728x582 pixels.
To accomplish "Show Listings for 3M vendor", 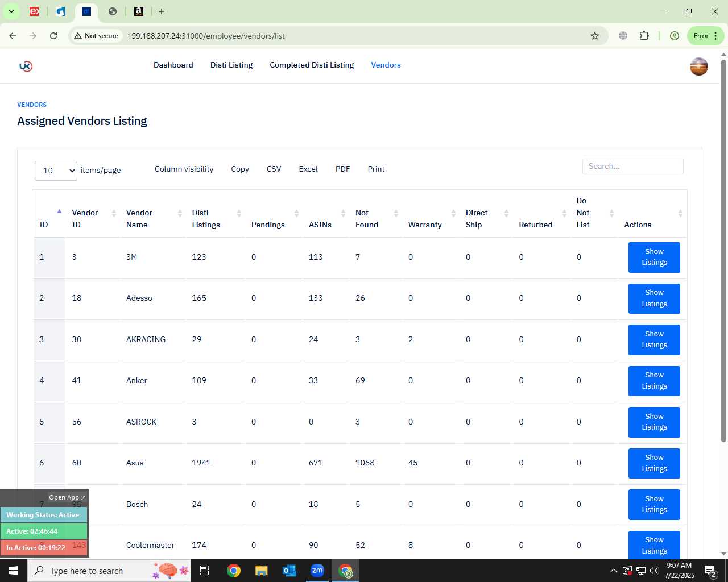I will click(654, 257).
